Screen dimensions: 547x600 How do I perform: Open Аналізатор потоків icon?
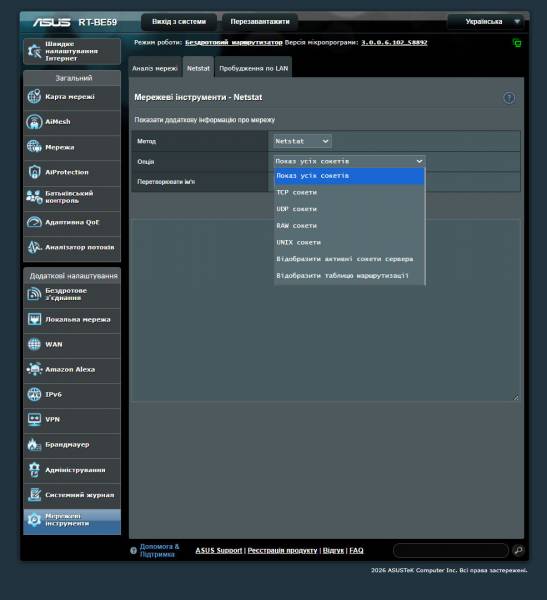coord(34,247)
